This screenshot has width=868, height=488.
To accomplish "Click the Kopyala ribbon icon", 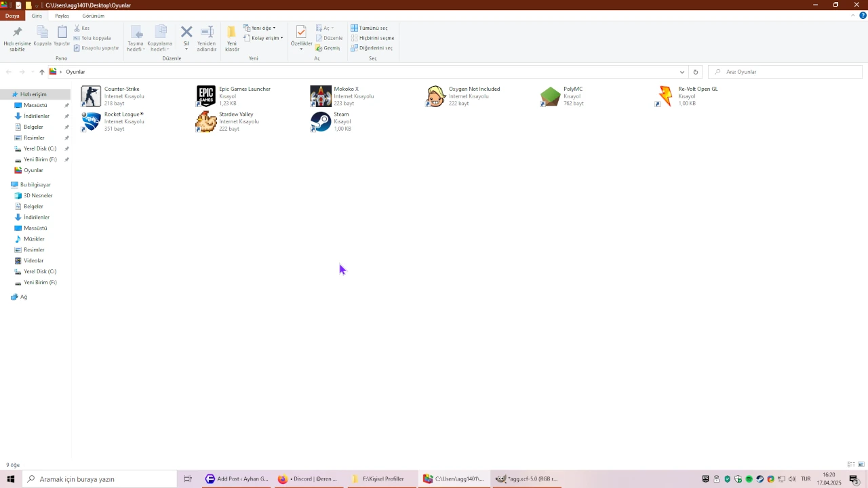I will tap(42, 32).
